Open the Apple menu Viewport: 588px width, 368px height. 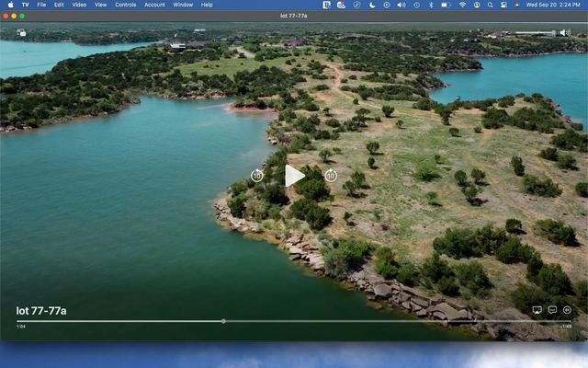(10, 5)
